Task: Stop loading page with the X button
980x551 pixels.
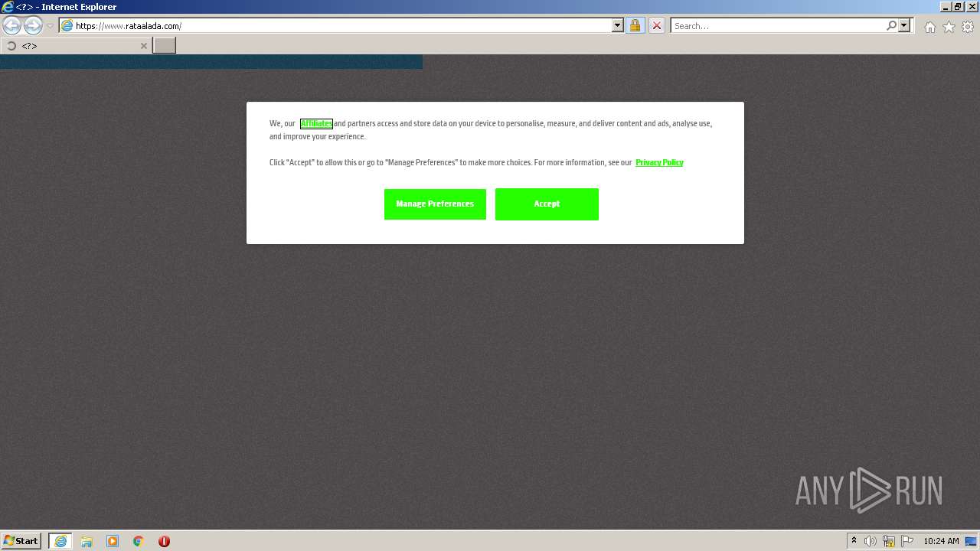Action: [657, 26]
